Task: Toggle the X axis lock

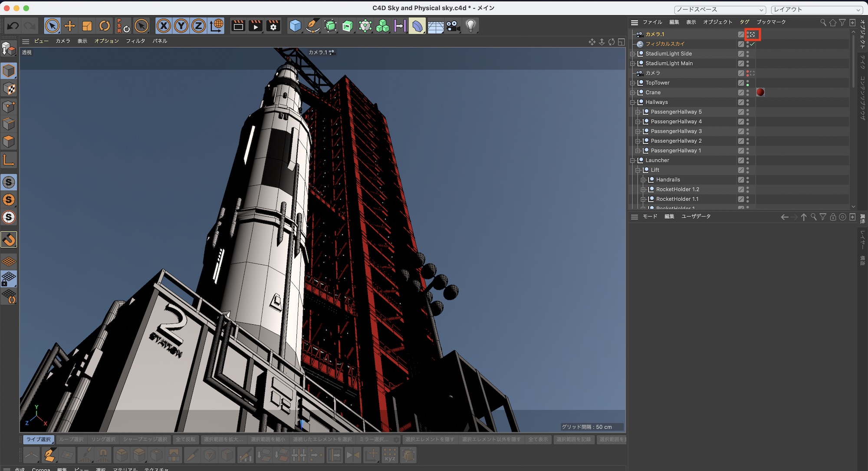Action: click(x=164, y=26)
